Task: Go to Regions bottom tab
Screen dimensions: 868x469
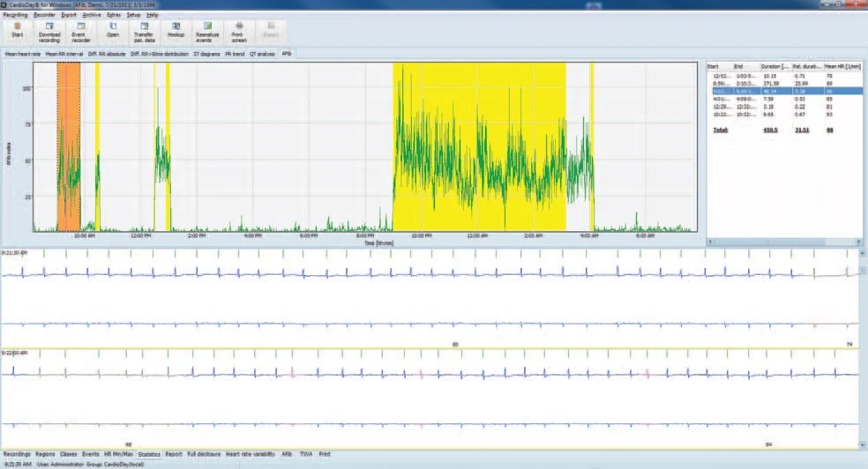Action: (45, 454)
